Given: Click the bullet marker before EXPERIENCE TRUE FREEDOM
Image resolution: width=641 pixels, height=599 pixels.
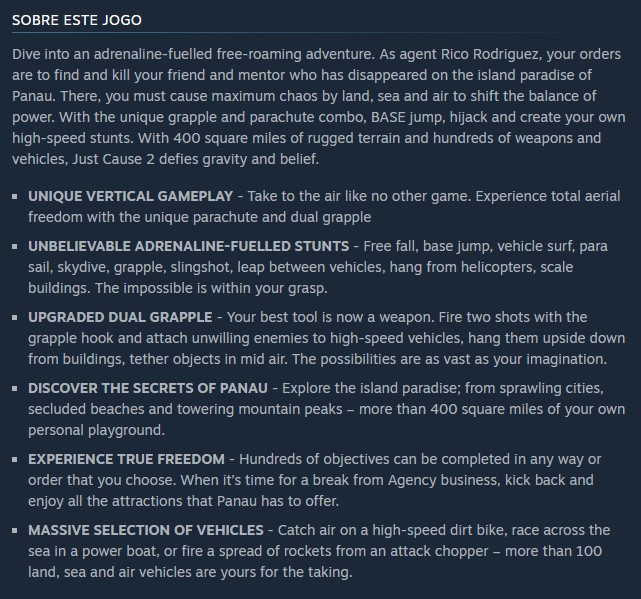Looking at the screenshot, I should tap(16, 460).
